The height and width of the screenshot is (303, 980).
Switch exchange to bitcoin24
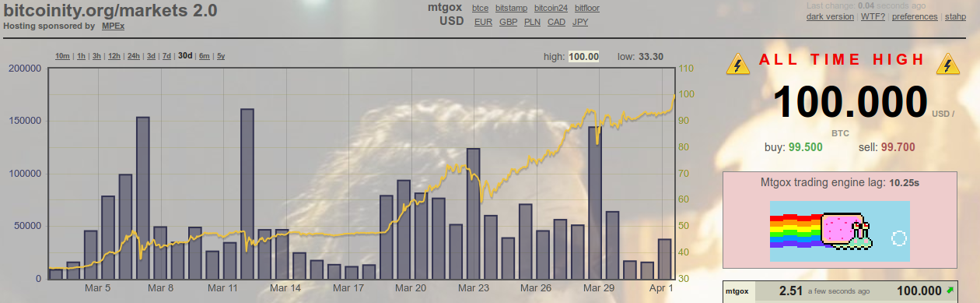click(x=551, y=8)
